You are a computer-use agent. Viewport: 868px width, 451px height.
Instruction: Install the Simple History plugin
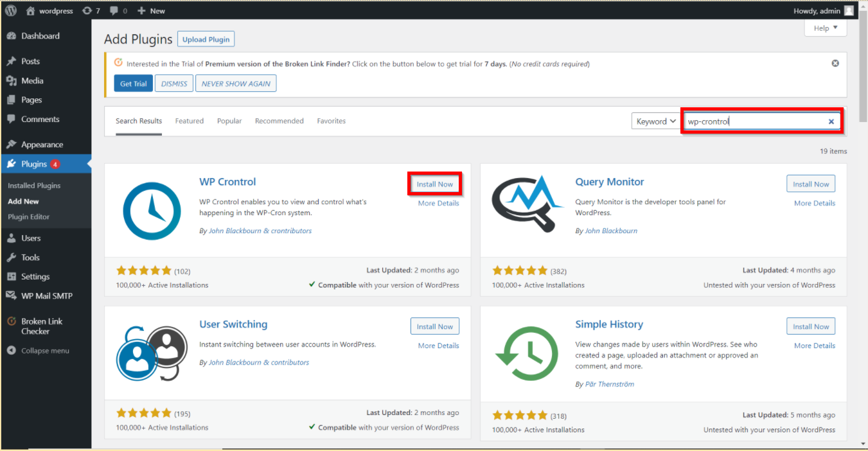[811, 327]
